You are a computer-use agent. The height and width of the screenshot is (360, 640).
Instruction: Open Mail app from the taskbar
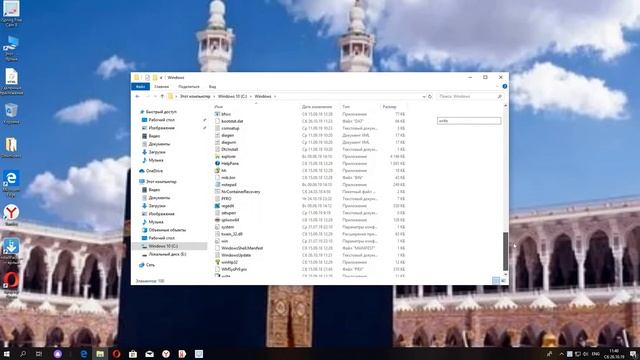point(149,354)
